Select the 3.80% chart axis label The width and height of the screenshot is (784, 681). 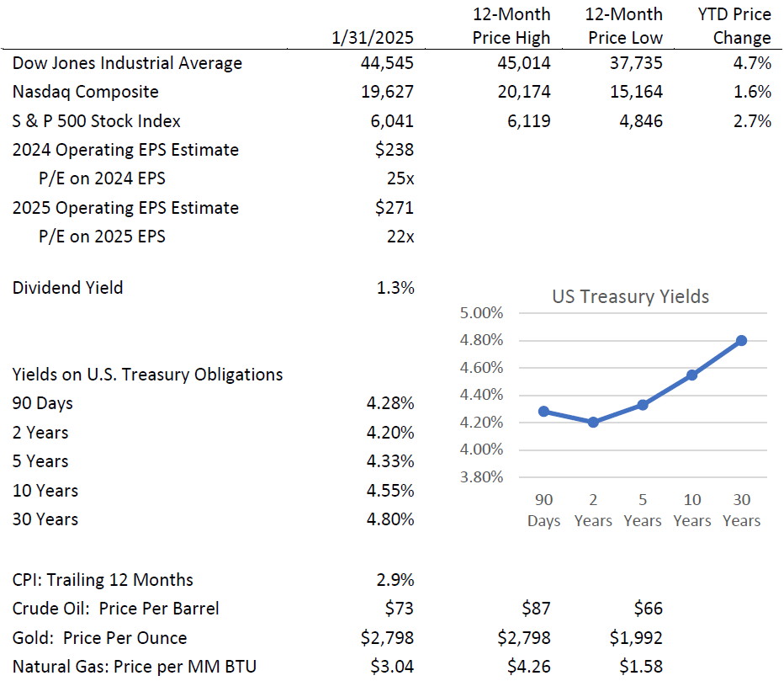point(481,476)
